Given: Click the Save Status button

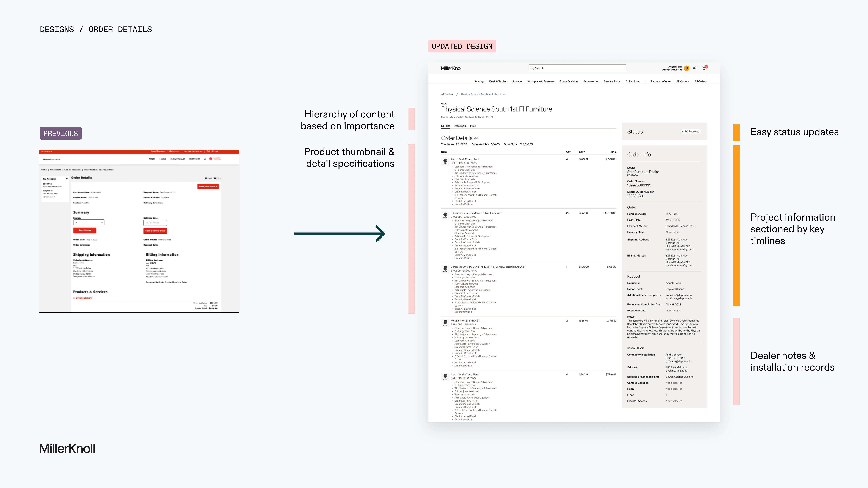Looking at the screenshot, I should click(x=85, y=230).
